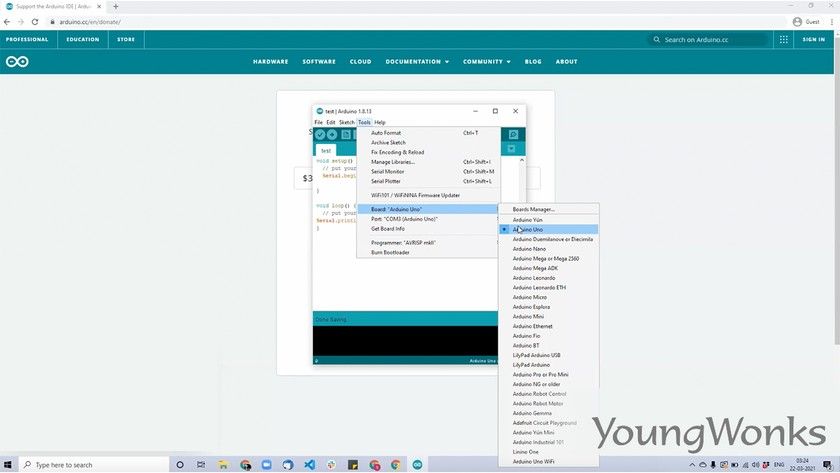Select Burn Bootloader
This screenshot has width=840, height=473.
pos(428,252)
